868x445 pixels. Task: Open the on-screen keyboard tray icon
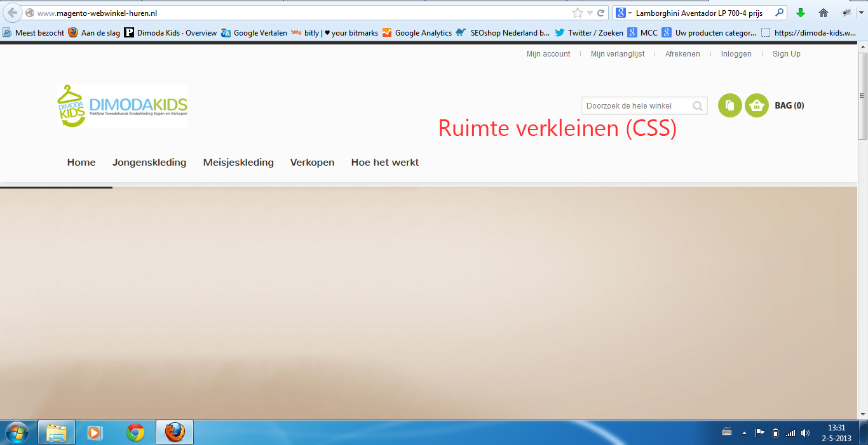tap(727, 432)
